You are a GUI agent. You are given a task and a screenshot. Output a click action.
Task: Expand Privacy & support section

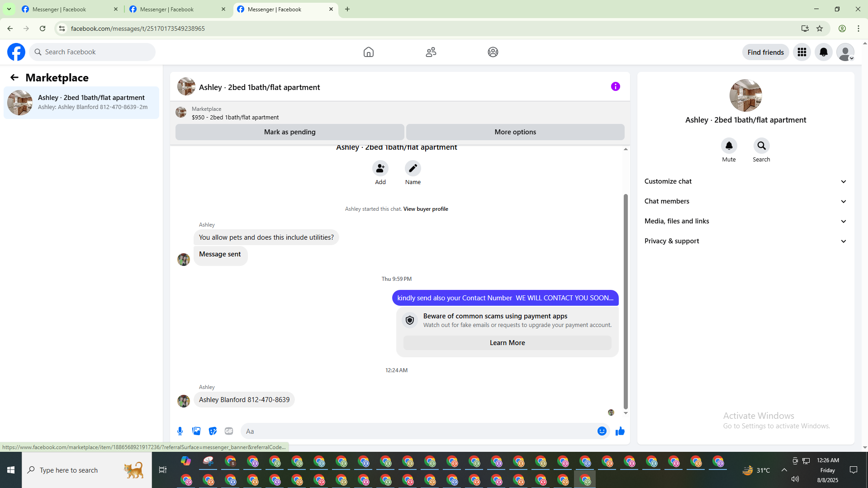(746, 241)
